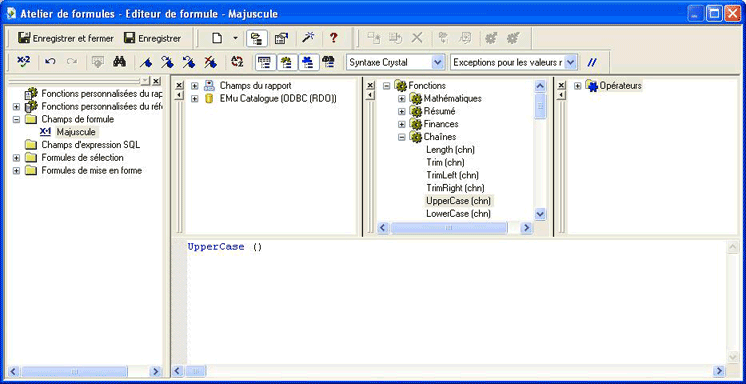Expand the Résumé functions group
Viewport: 746px width, 384px height.
[402, 111]
